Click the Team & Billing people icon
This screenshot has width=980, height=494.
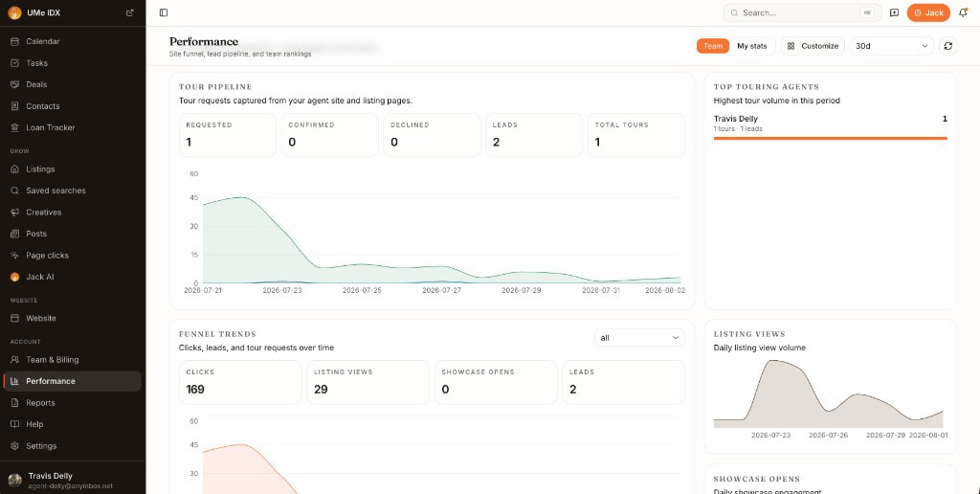(x=14, y=360)
